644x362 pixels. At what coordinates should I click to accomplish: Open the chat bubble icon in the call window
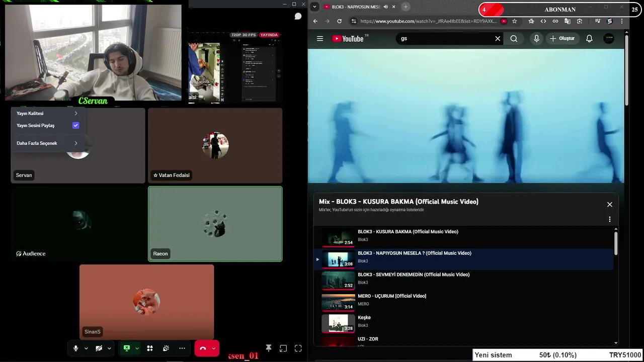click(x=298, y=17)
